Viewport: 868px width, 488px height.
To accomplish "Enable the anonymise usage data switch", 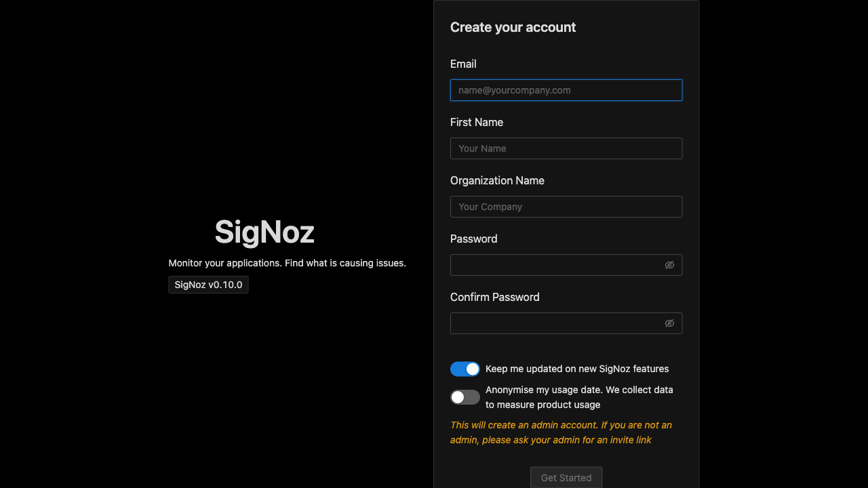I will pos(465,397).
